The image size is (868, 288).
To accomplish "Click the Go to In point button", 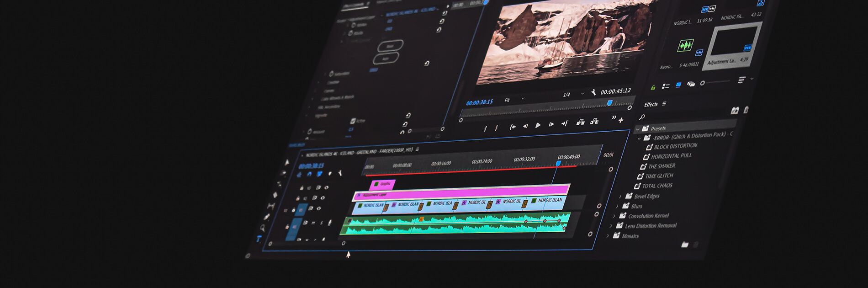I will pos(513,127).
